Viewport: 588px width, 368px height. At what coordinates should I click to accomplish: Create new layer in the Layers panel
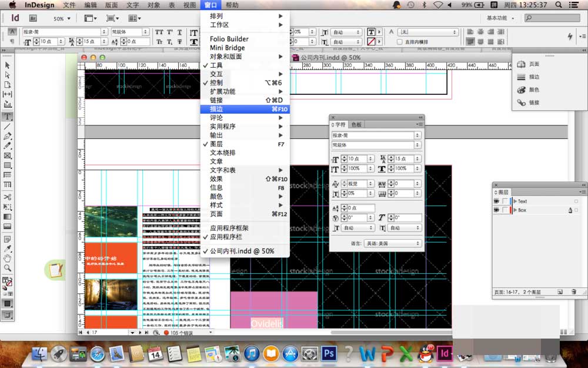tap(560, 291)
